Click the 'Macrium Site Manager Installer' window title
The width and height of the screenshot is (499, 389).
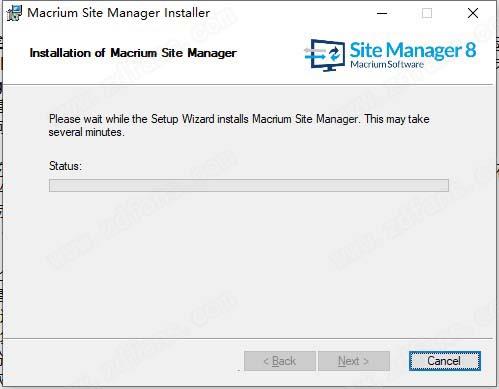pyautogui.click(x=119, y=13)
